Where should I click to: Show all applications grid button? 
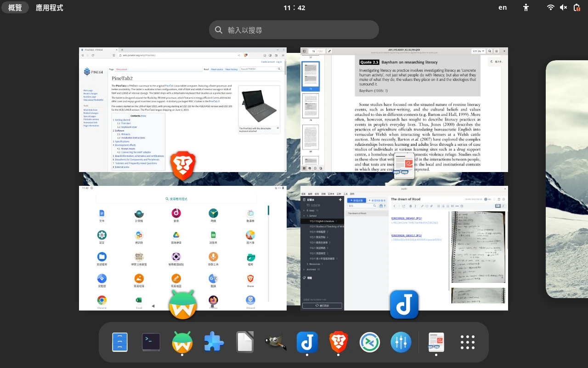(467, 342)
